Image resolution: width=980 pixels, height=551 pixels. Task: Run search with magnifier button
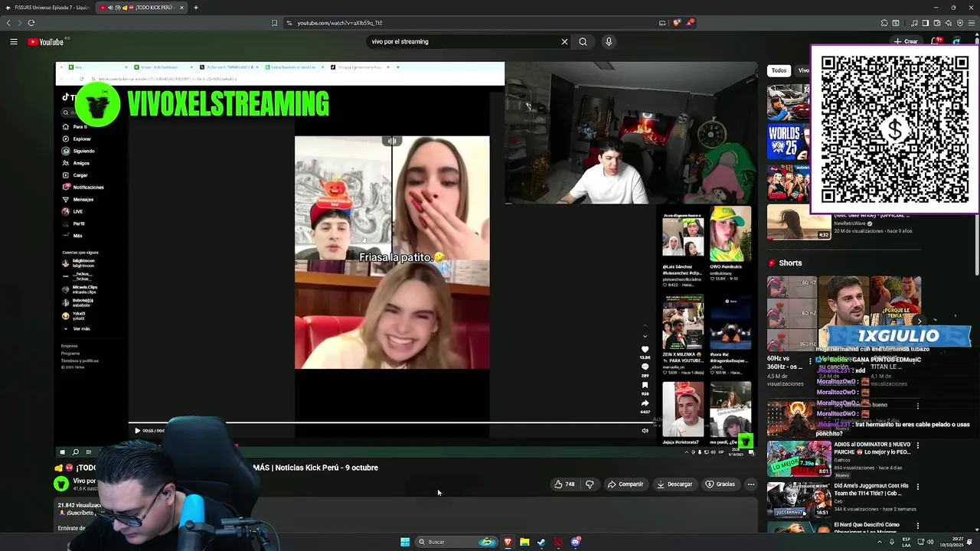tap(583, 42)
